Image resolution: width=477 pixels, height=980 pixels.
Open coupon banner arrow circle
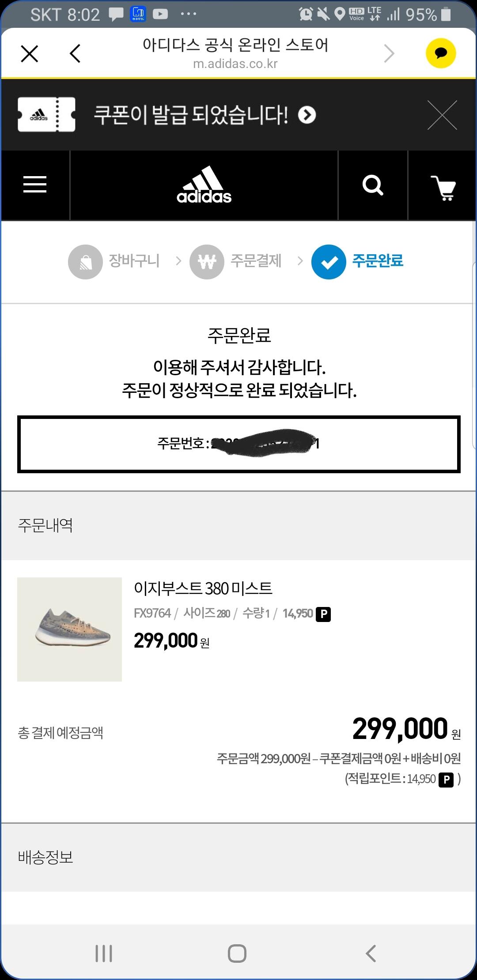tap(307, 115)
